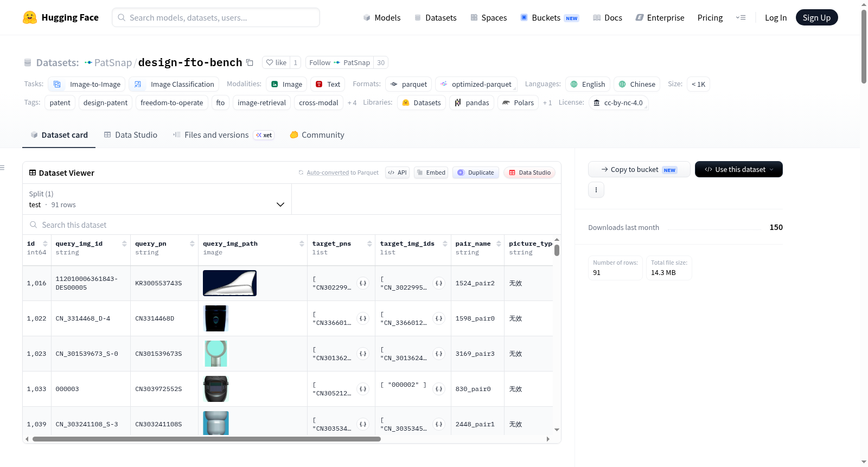Screen dimensions: 868x467
Task: Click the Duplicate button
Action: (x=475, y=172)
